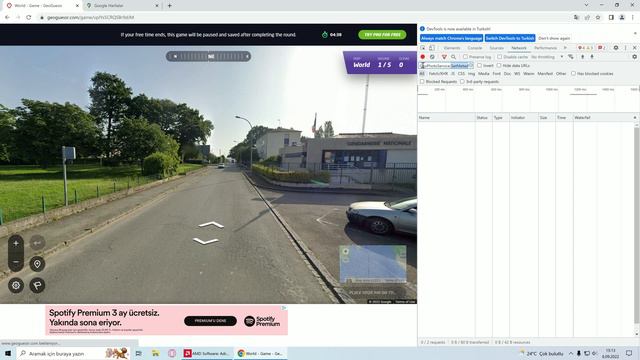Viewport: 640px width, 360px height.
Task: Click the TRY PRO FOR FREE button
Action: pos(382,35)
